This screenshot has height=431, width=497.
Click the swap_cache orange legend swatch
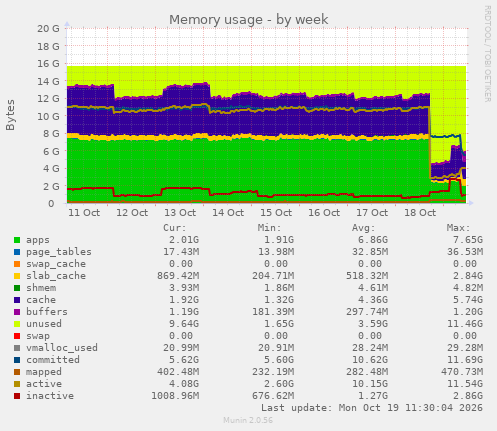pyautogui.click(x=17, y=264)
